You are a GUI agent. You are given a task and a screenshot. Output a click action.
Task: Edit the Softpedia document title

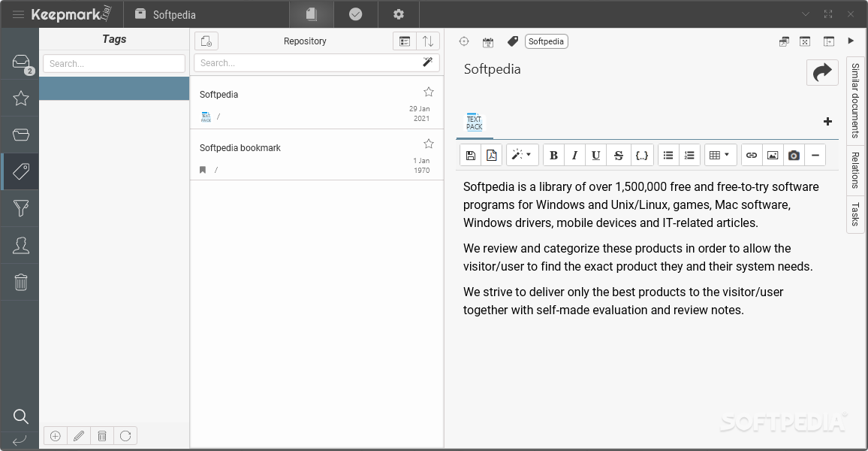492,69
